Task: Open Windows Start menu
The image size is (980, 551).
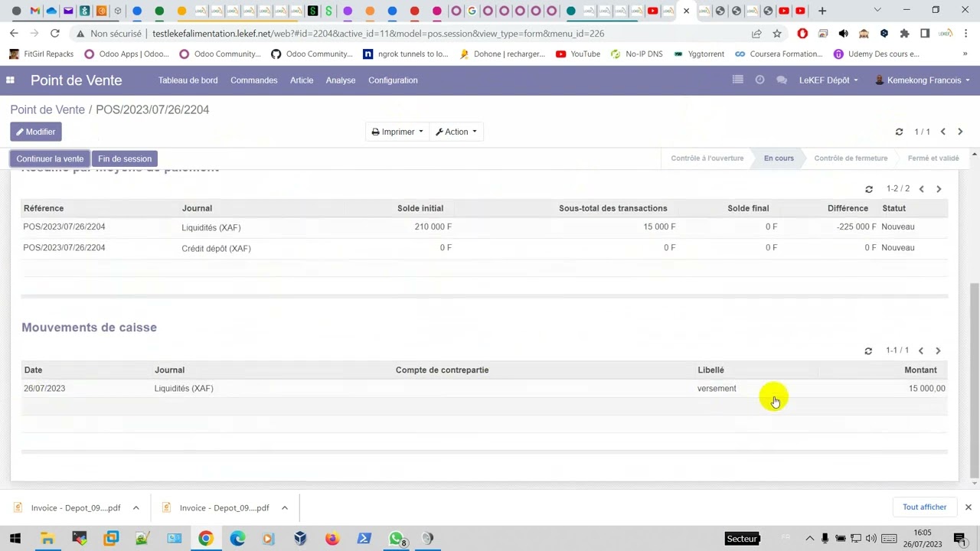Action: click(15, 539)
